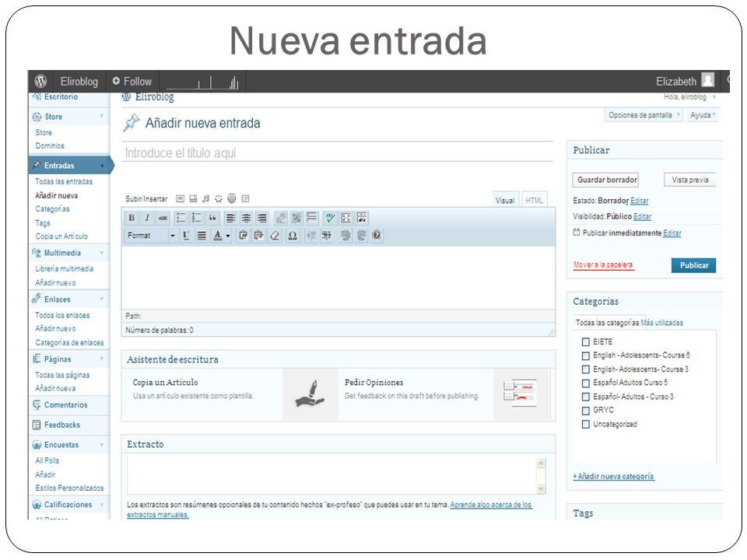The image size is (747, 560).
Task: Justify the text alignment
Action: (202, 235)
